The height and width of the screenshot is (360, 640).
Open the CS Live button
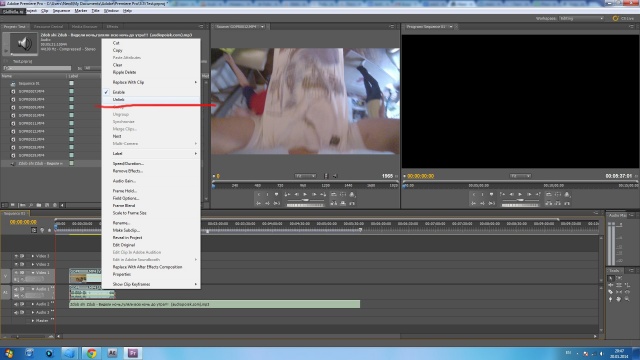tap(624, 18)
